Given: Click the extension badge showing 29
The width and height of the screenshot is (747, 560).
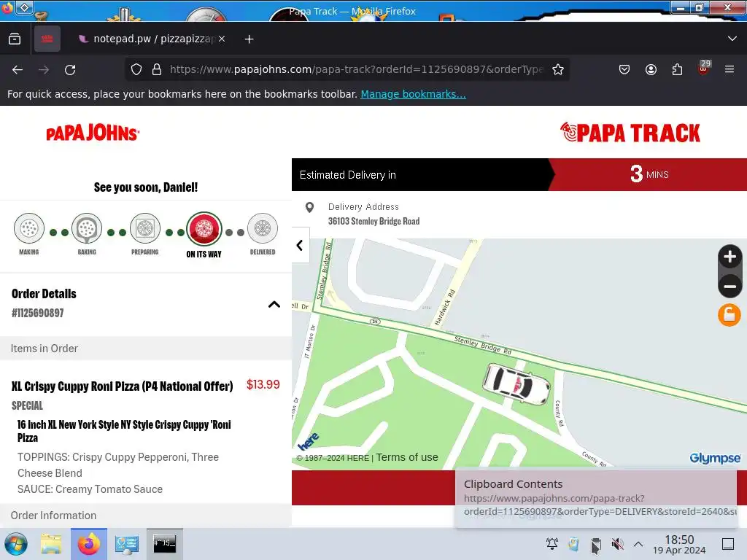Looking at the screenshot, I should pos(704,68).
